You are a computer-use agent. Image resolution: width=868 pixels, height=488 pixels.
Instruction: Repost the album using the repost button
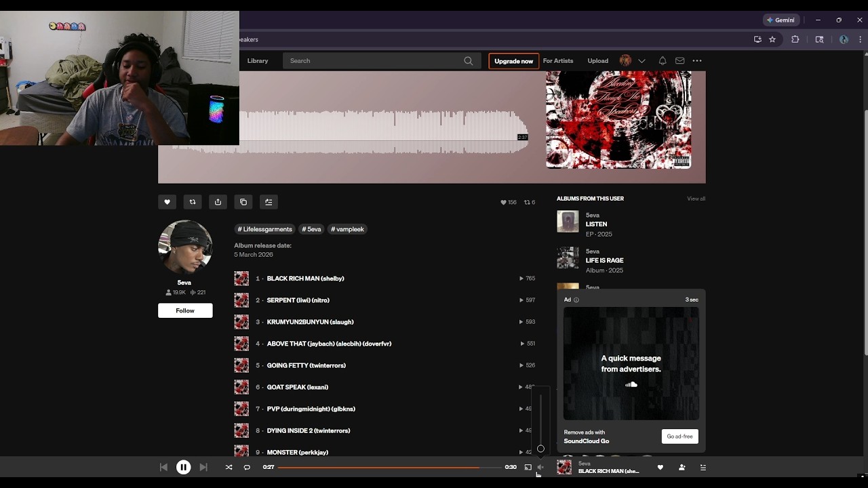pyautogui.click(x=193, y=202)
